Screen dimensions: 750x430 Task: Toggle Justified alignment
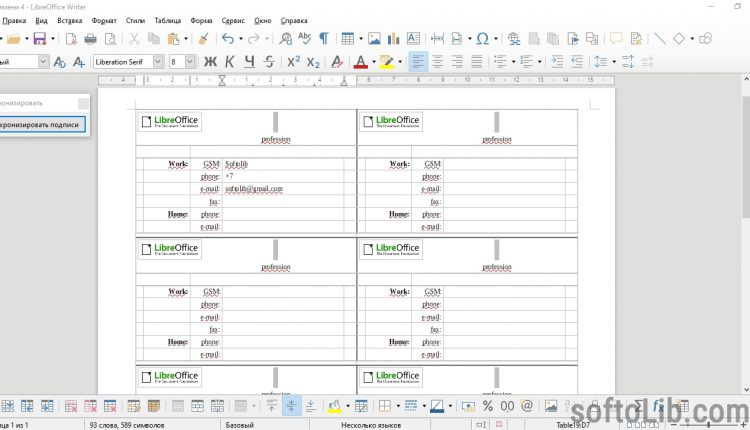pos(477,61)
